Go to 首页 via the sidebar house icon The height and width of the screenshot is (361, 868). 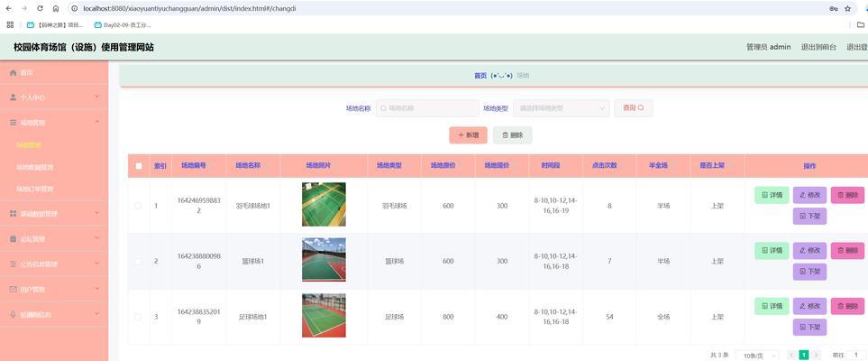(14, 72)
